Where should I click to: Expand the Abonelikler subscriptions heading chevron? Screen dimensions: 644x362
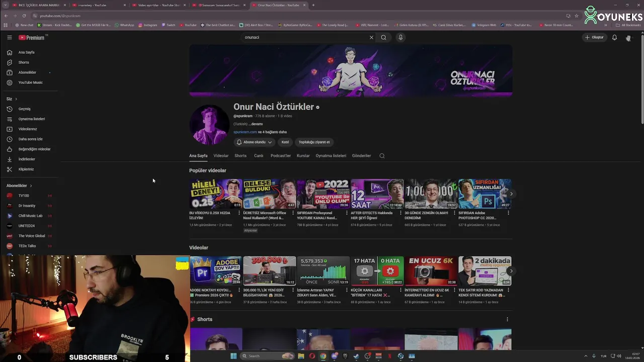point(31,186)
